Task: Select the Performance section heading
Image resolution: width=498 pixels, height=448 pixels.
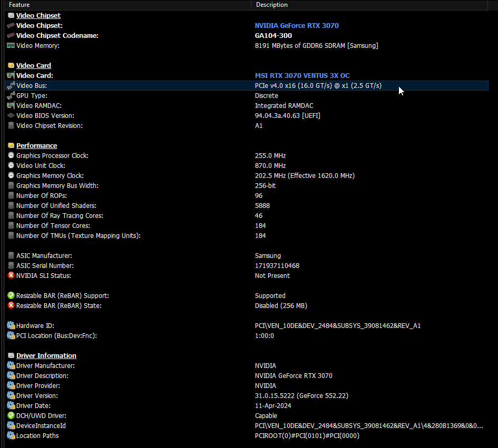Action: (36, 145)
